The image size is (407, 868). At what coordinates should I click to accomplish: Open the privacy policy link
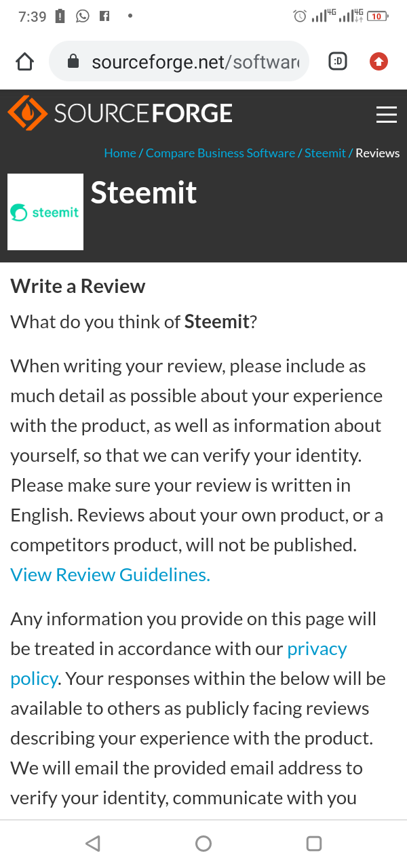[317, 649]
